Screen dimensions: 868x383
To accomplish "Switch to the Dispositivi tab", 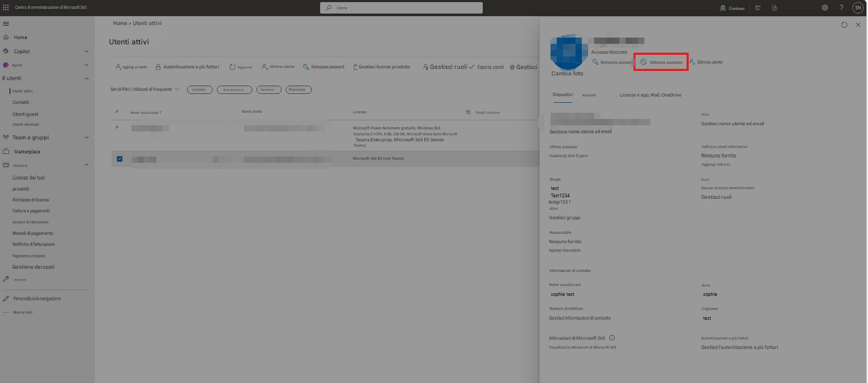I will [x=563, y=94].
